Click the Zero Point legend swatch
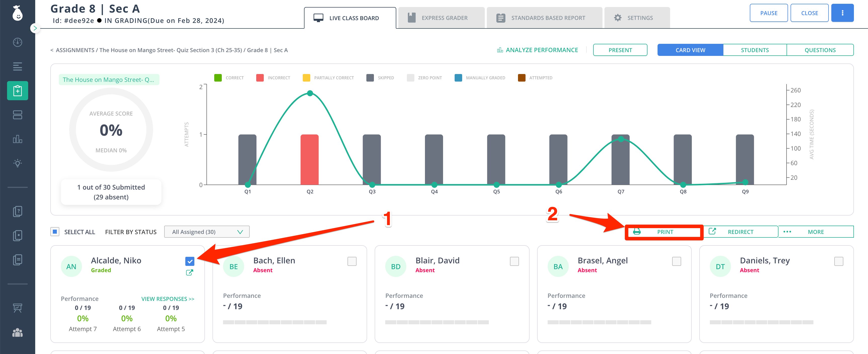The height and width of the screenshot is (354, 868). click(410, 78)
